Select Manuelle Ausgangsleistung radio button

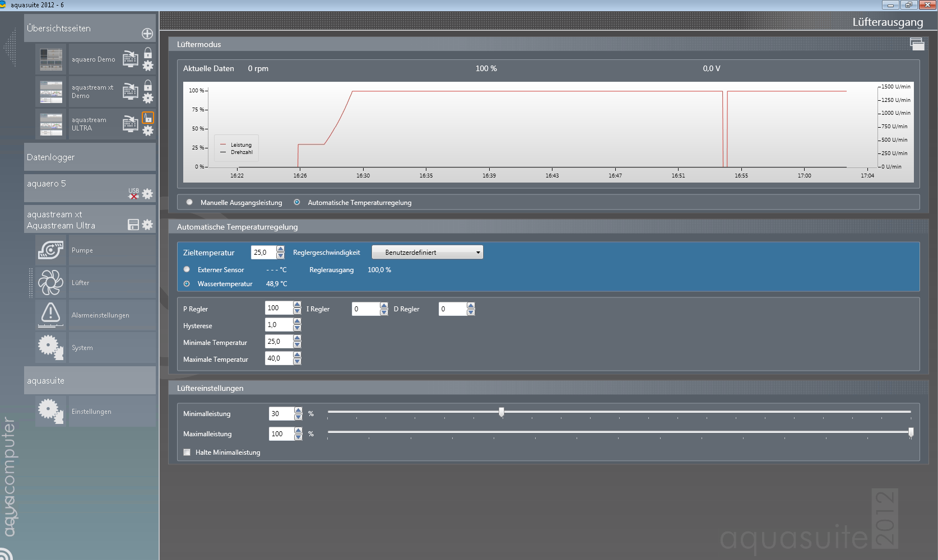point(189,202)
